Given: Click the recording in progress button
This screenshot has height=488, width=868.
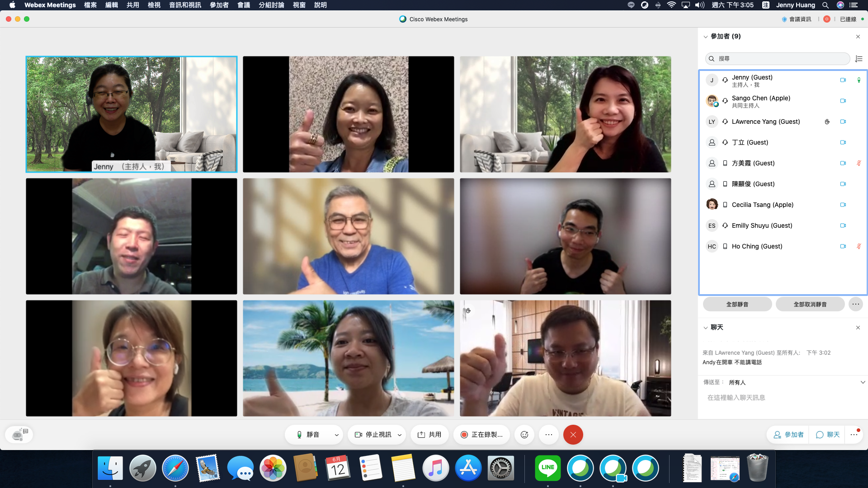Looking at the screenshot, I should [482, 435].
